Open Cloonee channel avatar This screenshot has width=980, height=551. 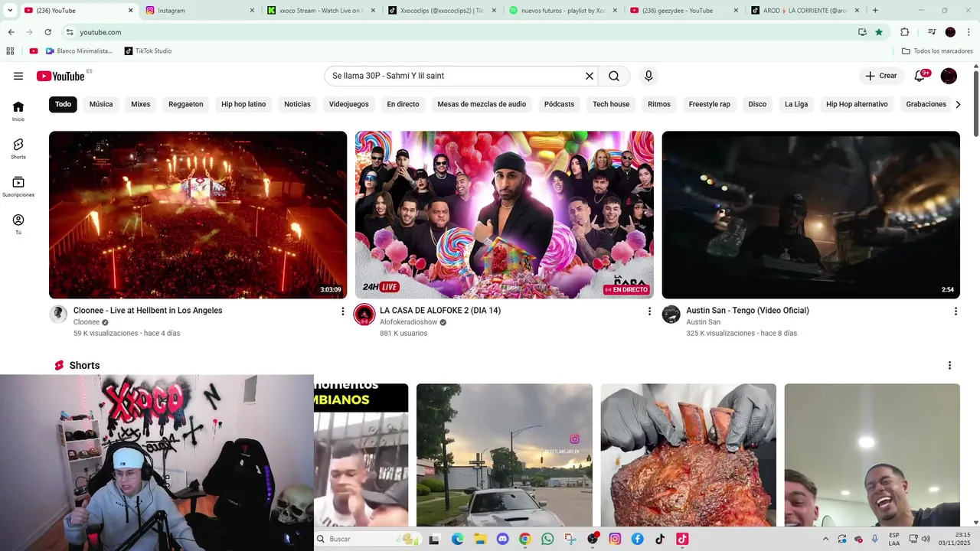tap(58, 314)
